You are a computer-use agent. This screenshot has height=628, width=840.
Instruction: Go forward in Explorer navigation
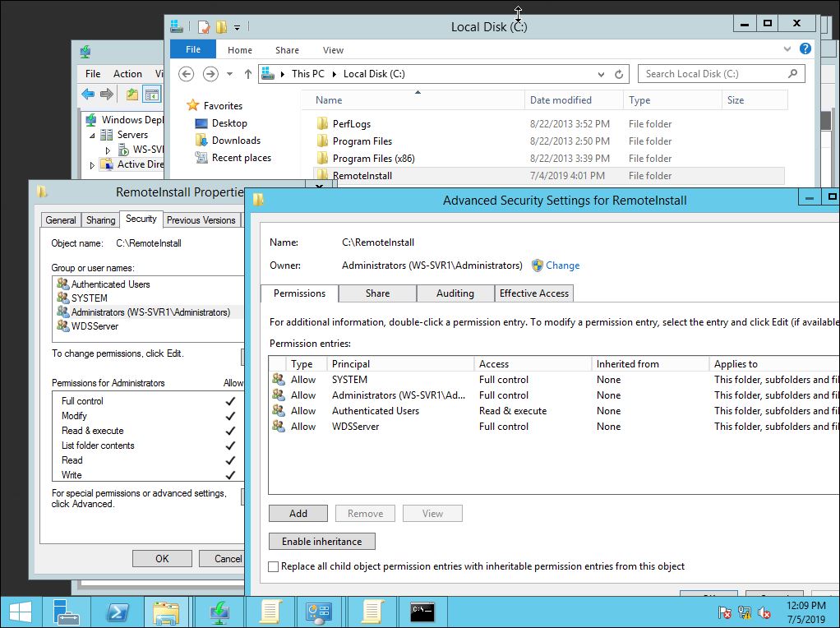click(x=210, y=74)
